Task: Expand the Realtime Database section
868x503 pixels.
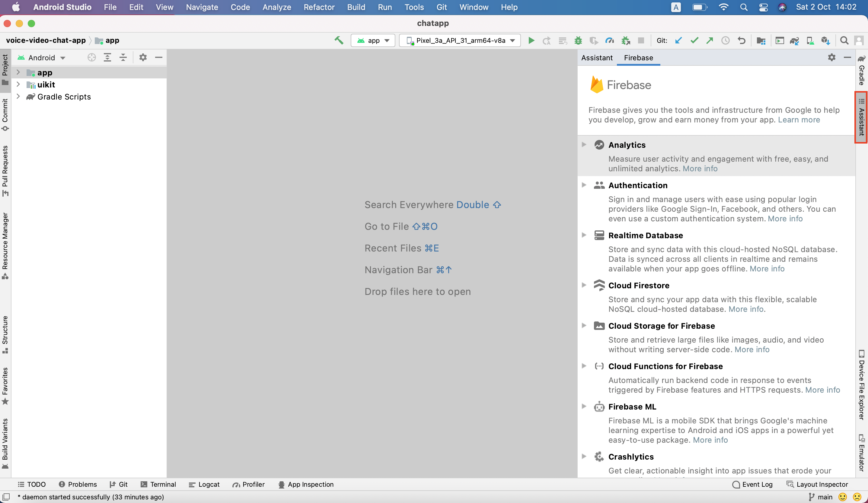Action: 584,235
